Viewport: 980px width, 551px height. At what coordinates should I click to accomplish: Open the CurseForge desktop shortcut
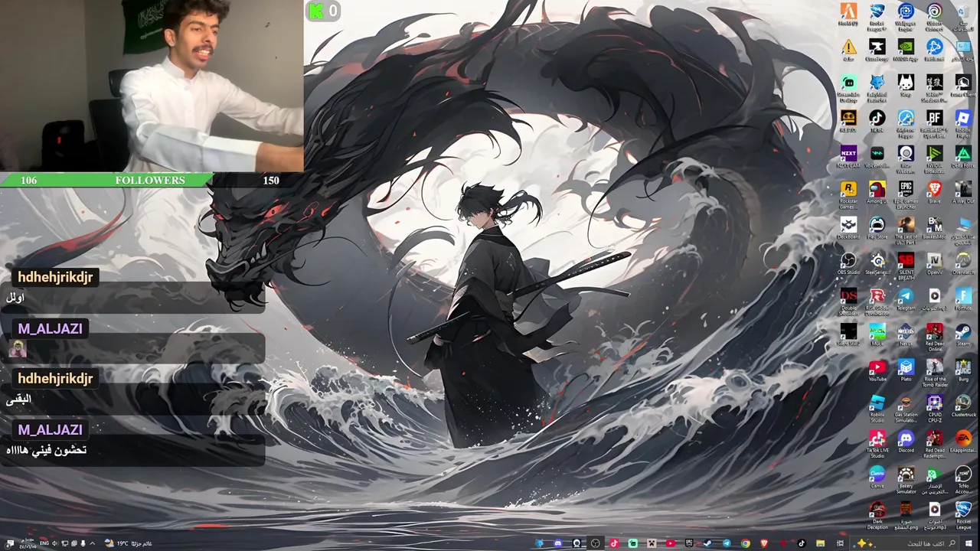(x=877, y=50)
